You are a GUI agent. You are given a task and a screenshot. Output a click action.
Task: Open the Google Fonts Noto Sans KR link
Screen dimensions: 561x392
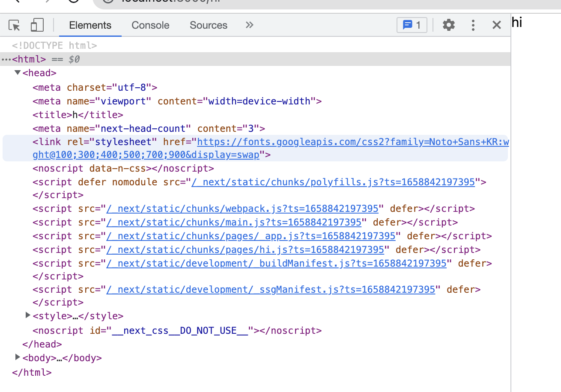point(272,148)
